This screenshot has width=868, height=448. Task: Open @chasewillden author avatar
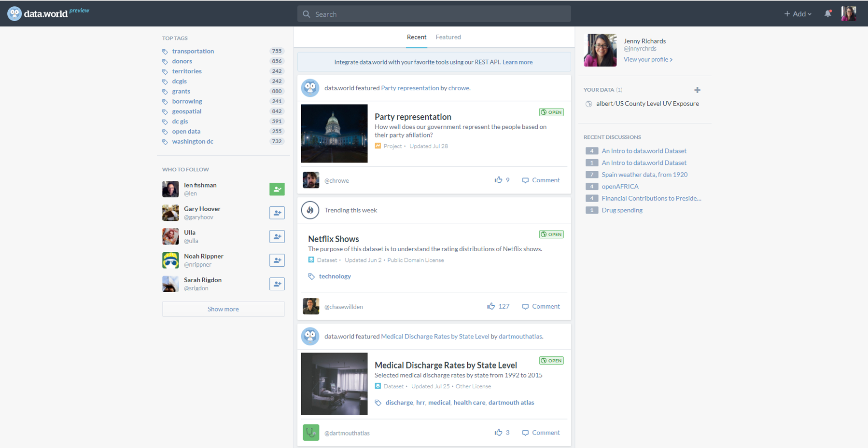[311, 306]
